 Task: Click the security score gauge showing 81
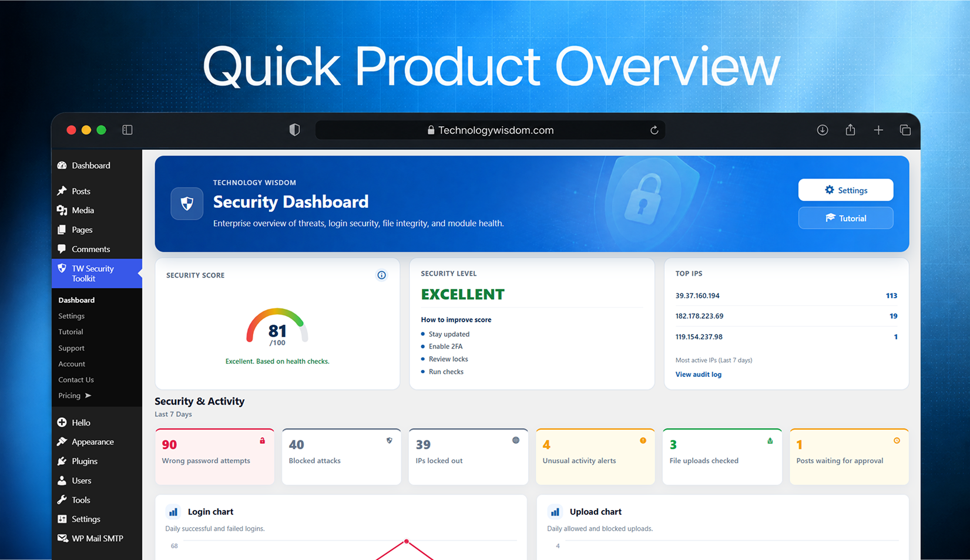point(277,328)
